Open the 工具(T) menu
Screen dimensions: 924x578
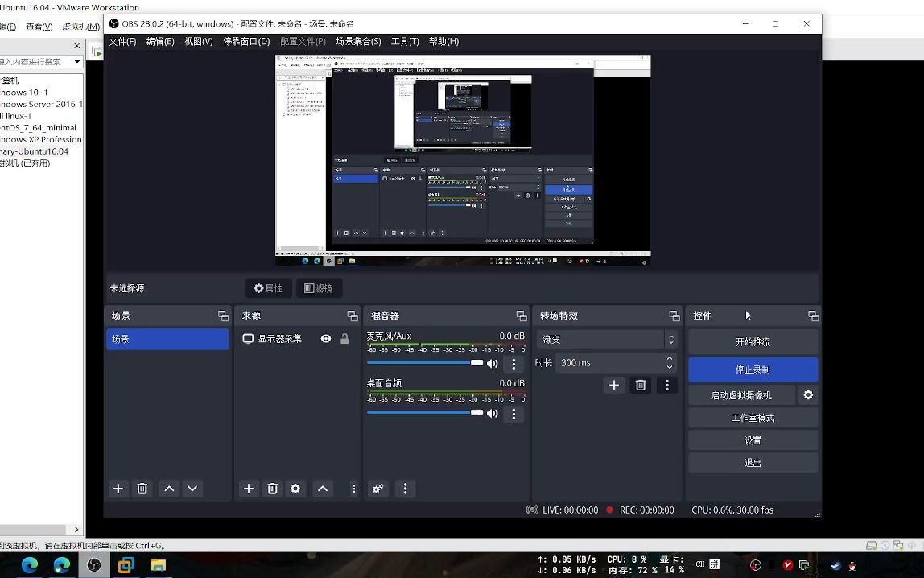coord(406,41)
